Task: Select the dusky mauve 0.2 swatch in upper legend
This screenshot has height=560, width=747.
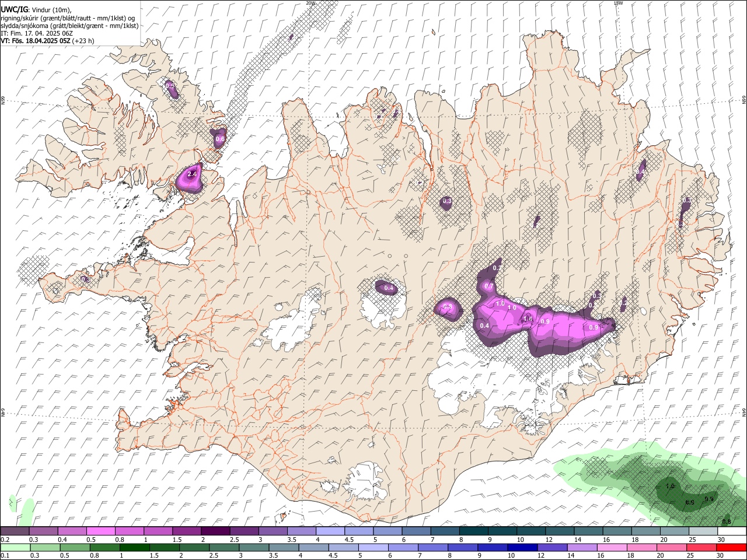Action: [x=15, y=531]
